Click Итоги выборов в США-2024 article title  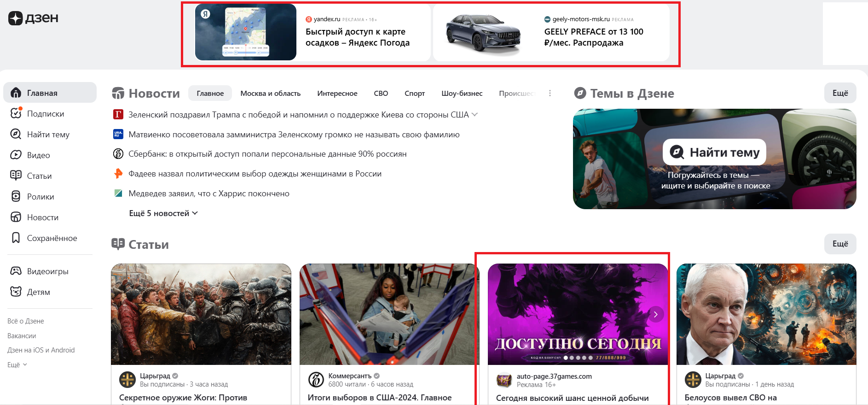(380, 398)
